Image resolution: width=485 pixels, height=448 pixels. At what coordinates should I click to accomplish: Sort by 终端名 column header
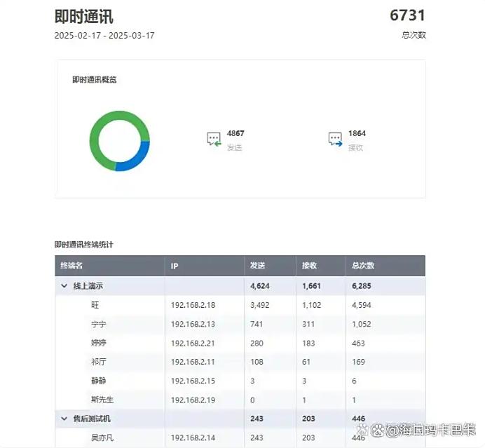point(71,266)
